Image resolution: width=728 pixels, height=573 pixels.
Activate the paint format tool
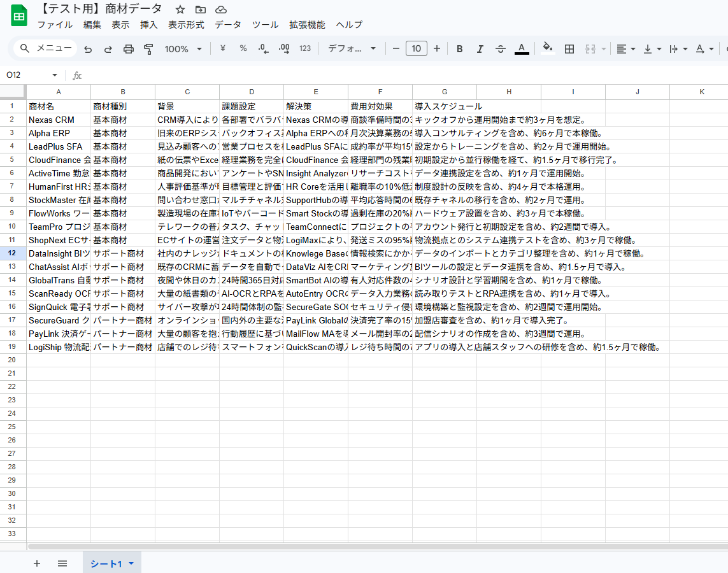tap(148, 49)
